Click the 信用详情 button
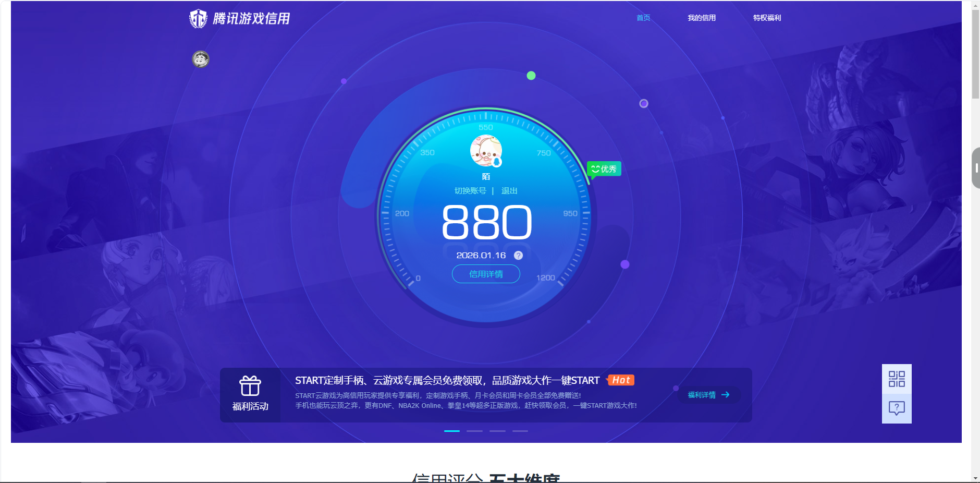This screenshot has height=483, width=980. (486, 274)
